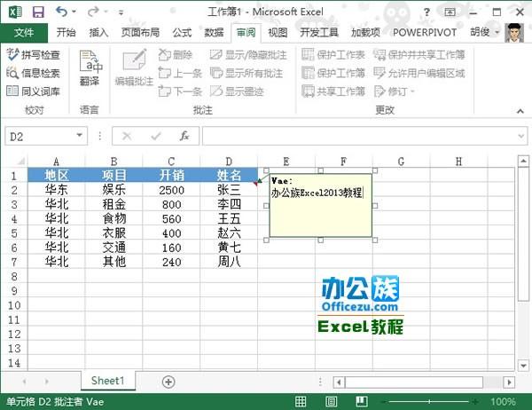The height and width of the screenshot is (410, 532).
Task: Open the 文件 File tab
Action: (x=24, y=33)
